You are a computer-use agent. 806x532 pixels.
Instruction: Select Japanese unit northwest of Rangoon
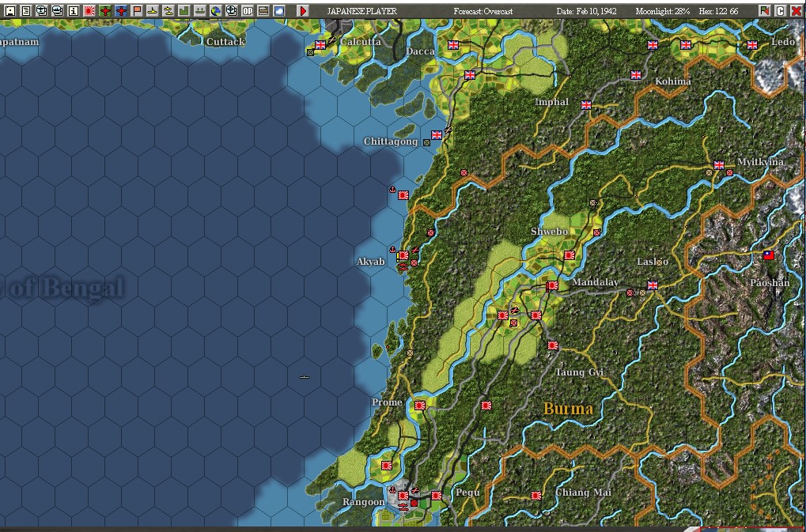click(387, 466)
